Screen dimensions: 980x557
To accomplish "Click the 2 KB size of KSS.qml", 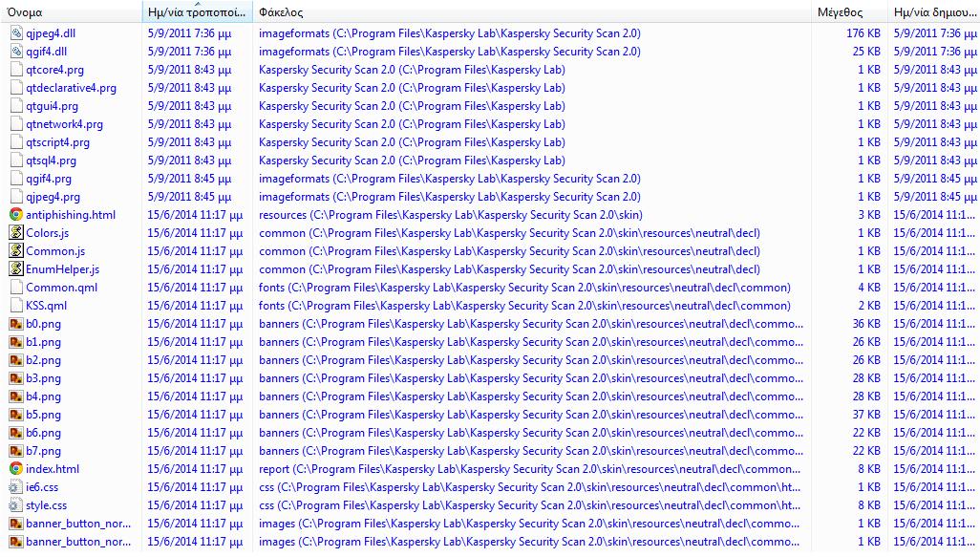I will [x=869, y=305].
